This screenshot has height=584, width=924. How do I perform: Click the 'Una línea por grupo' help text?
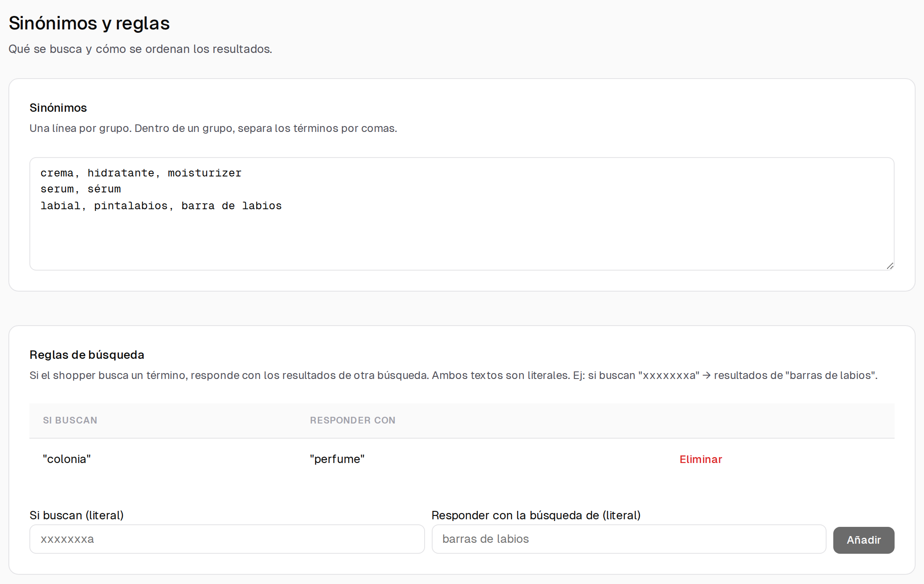click(213, 129)
